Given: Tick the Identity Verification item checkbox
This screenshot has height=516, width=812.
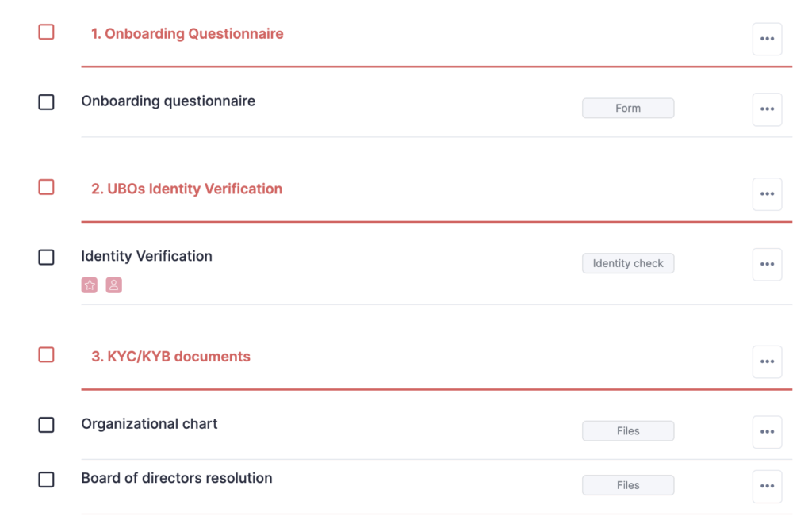Looking at the screenshot, I should click(47, 258).
